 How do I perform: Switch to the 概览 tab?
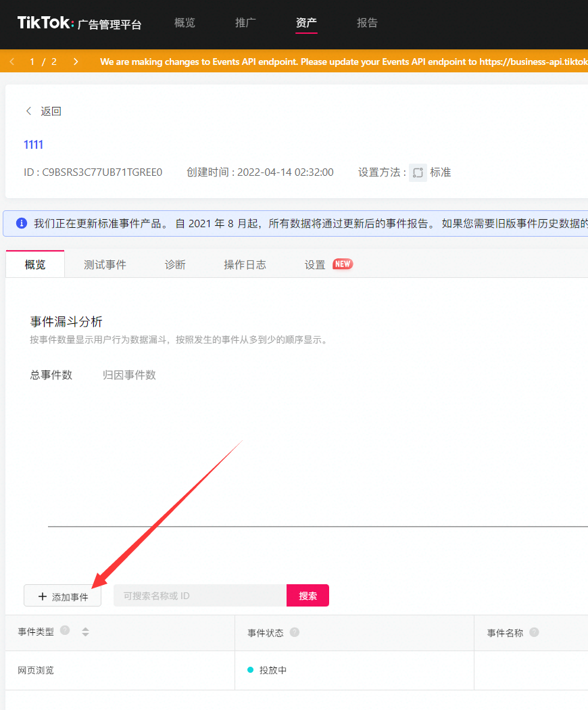click(35, 264)
